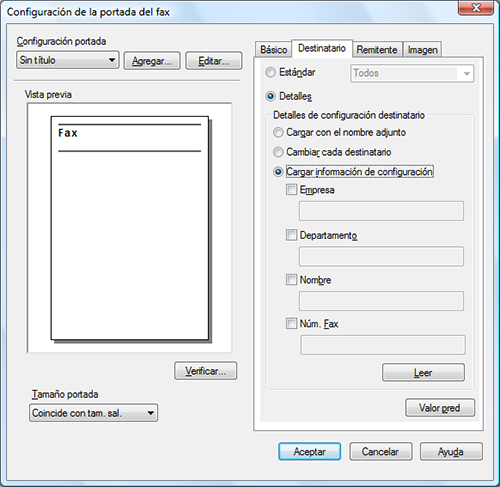Switch to the Básico tab
Viewport: 500px width, 487px height.
click(x=273, y=50)
